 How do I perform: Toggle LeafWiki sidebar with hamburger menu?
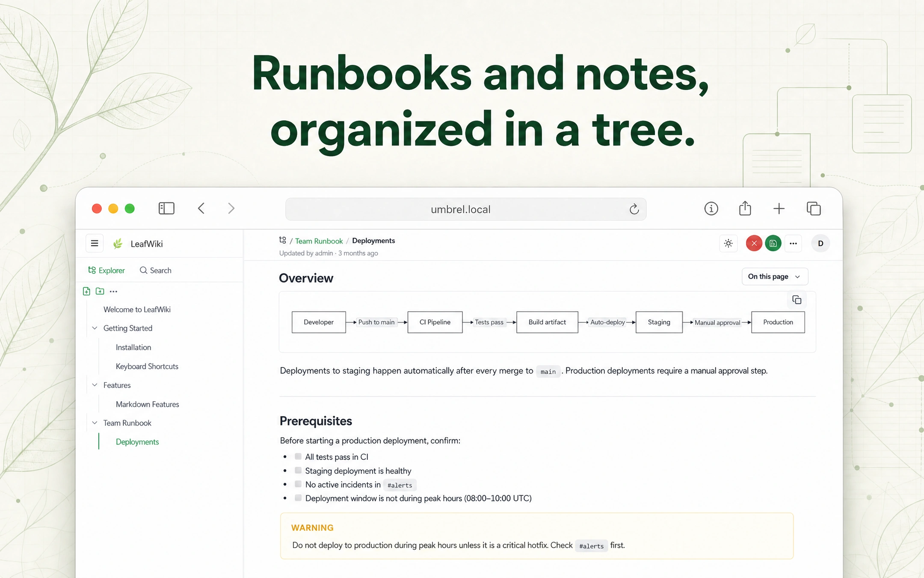95,244
